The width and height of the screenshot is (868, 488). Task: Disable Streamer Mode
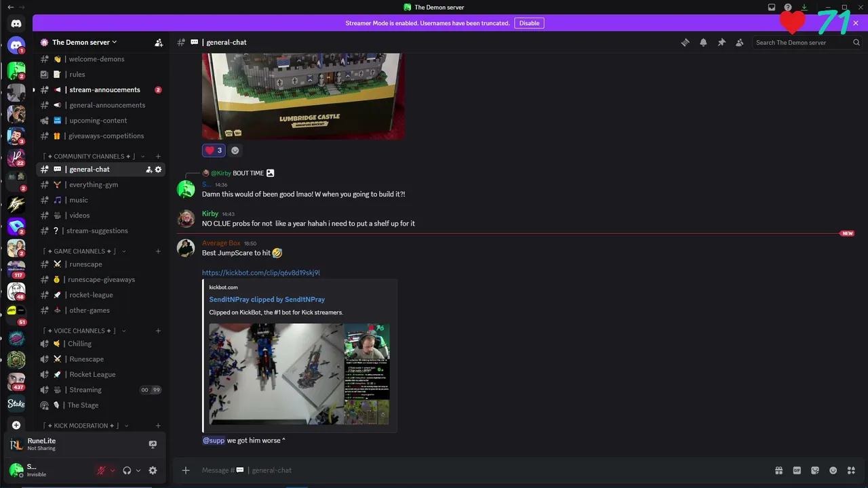point(529,23)
